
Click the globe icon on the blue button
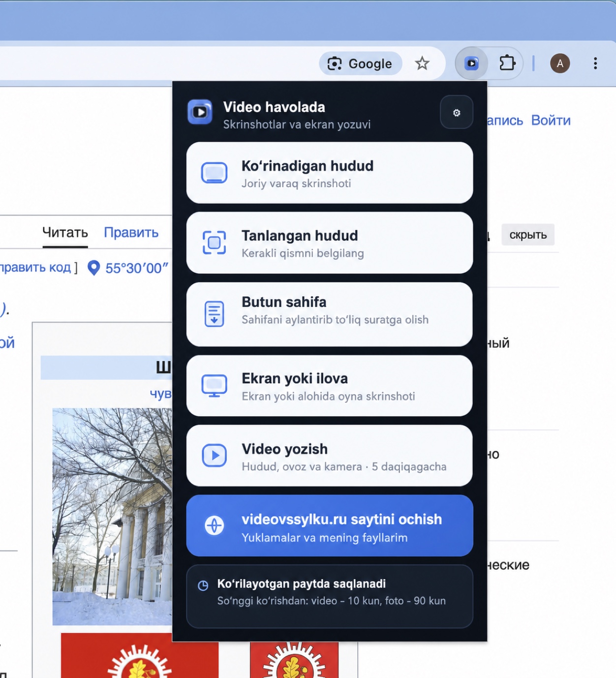tap(214, 525)
